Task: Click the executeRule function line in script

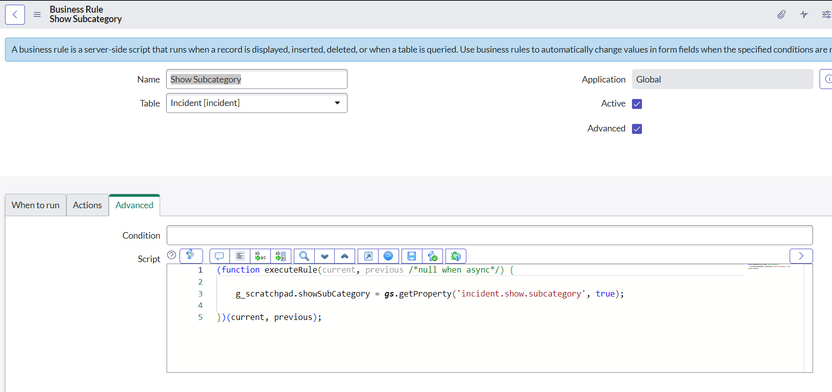Action: click(366, 270)
